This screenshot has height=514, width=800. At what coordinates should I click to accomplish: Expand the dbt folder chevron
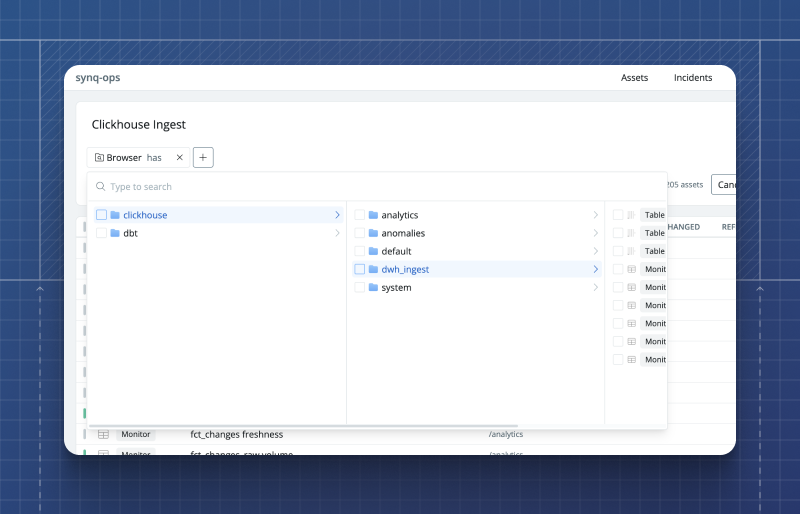[x=337, y=233]
